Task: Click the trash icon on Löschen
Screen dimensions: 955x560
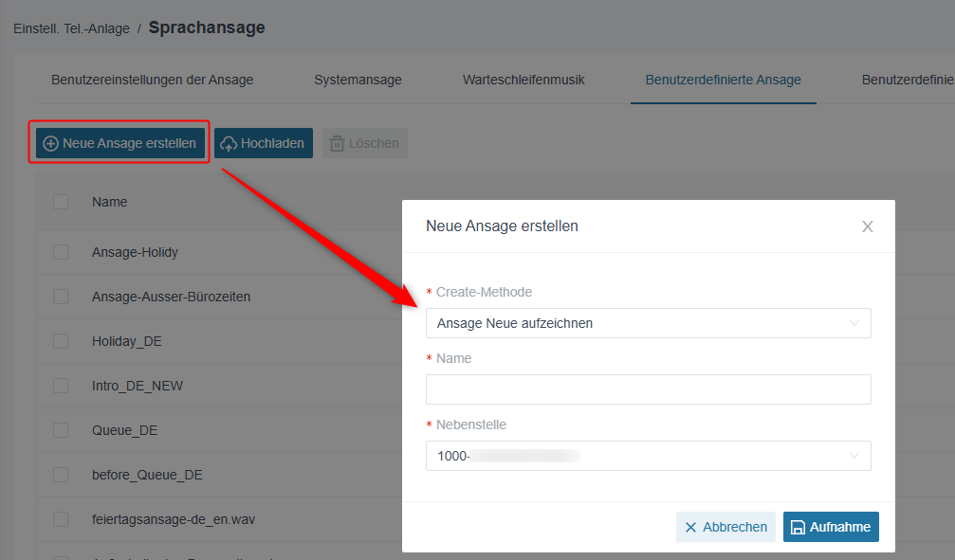Action: [x=337, y=144]
